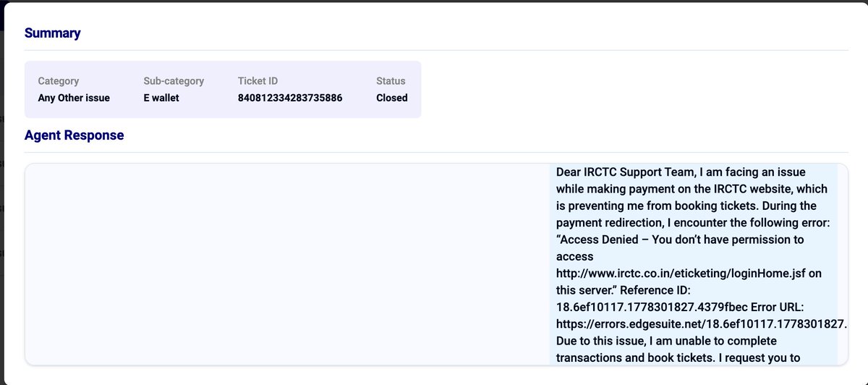The image size is (868, 385).
Task: Click the Ticket ID label
Action: [258, 81]
